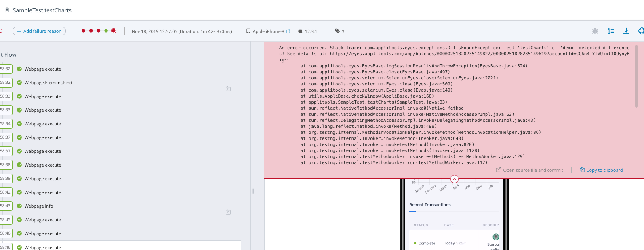Open the test info list icon

pyautogui.click(x=610, y=31)
